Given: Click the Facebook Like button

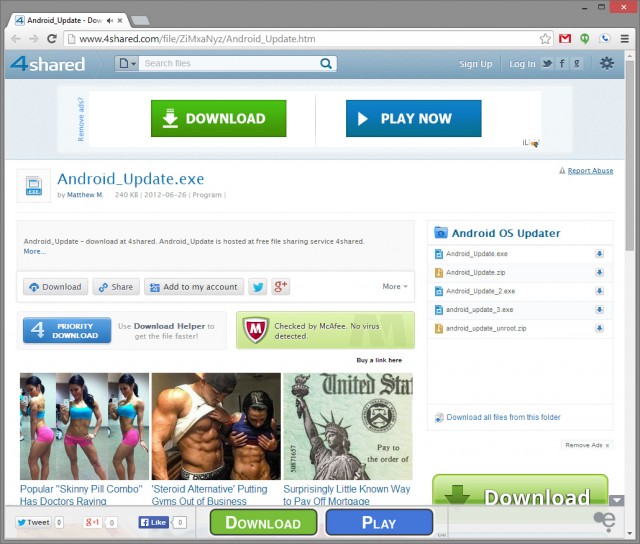Looking at the screenshot, I should coord(153,522).
